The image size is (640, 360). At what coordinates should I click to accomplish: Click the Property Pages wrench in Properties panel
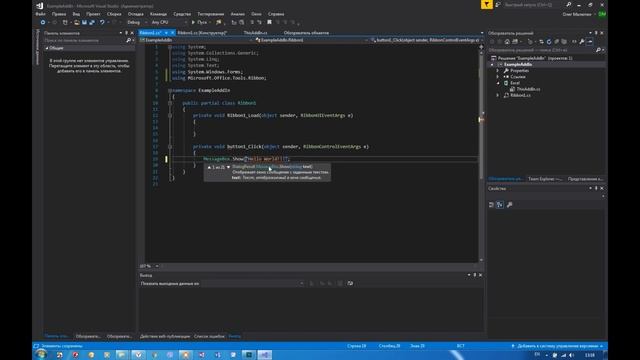click(509, 204)
